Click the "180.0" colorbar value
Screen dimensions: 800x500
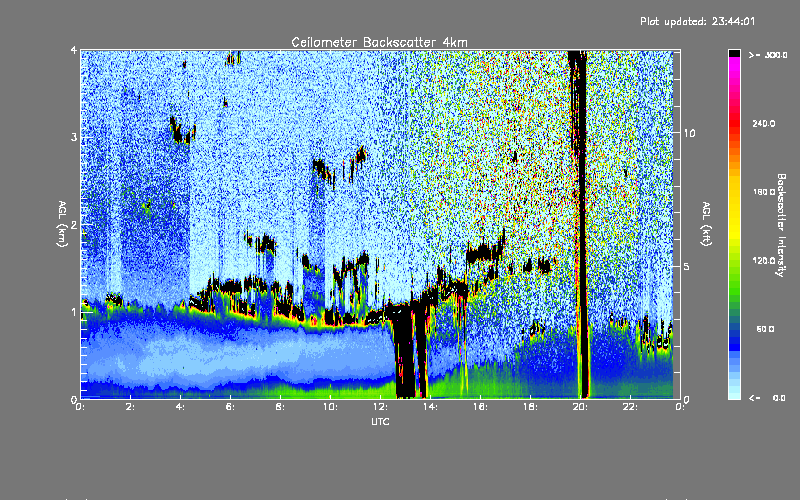(764, 192)
